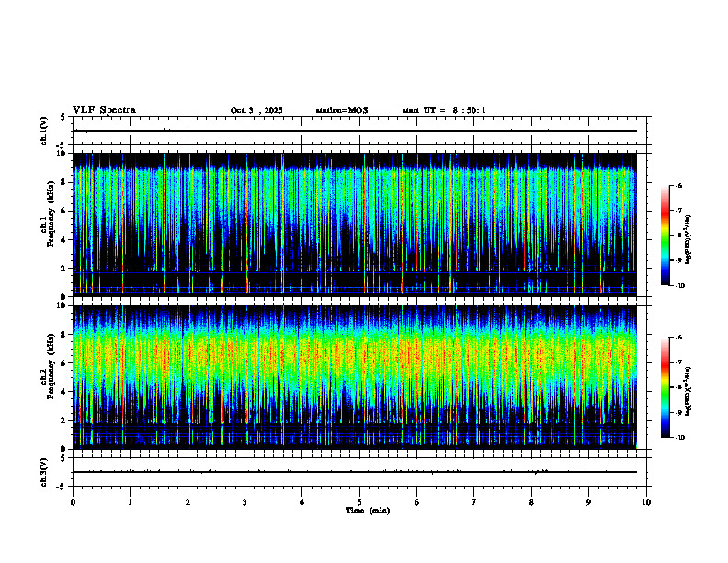Click the "4" tick on the time axis
This screenshot has width=728, height=563.
pyautogui.click(x=302, y=502)
